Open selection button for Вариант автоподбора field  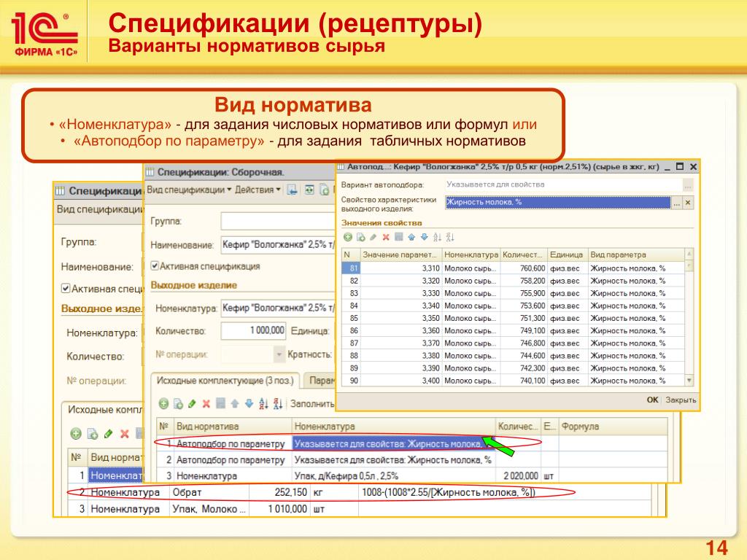(688, 185)
